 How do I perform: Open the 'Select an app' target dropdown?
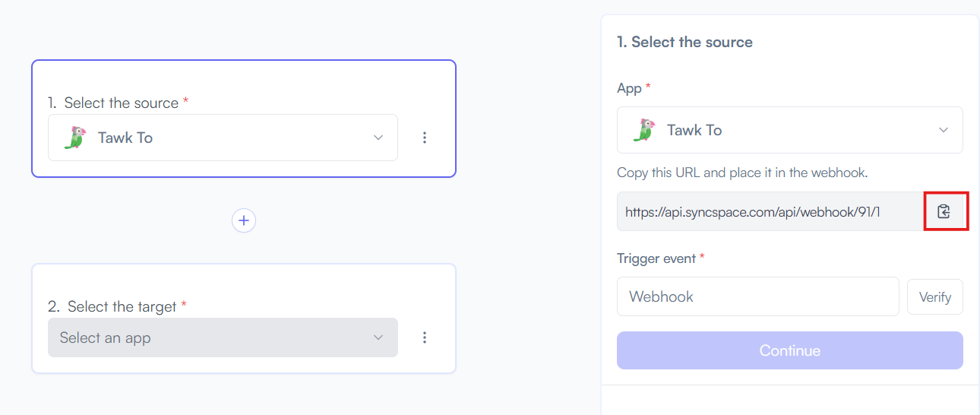[223, 337]
